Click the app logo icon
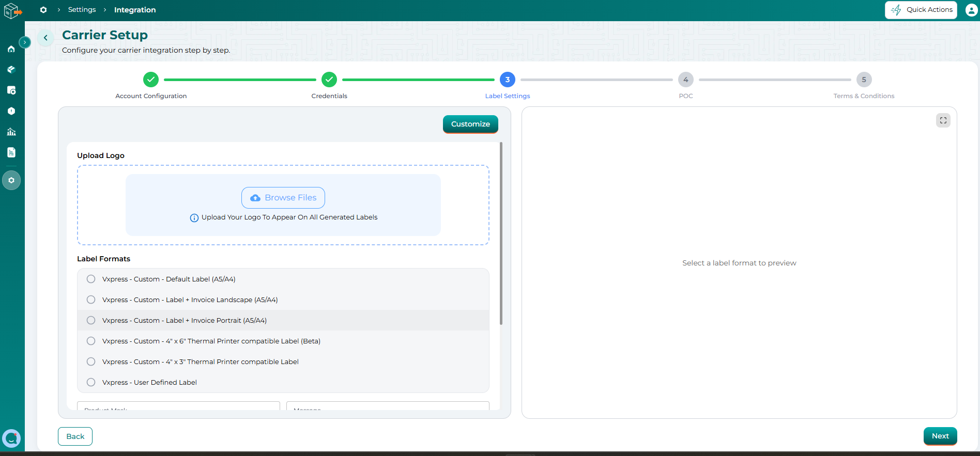Image resolution: width=980 pixels, height=456 pixels. (12, 10)
